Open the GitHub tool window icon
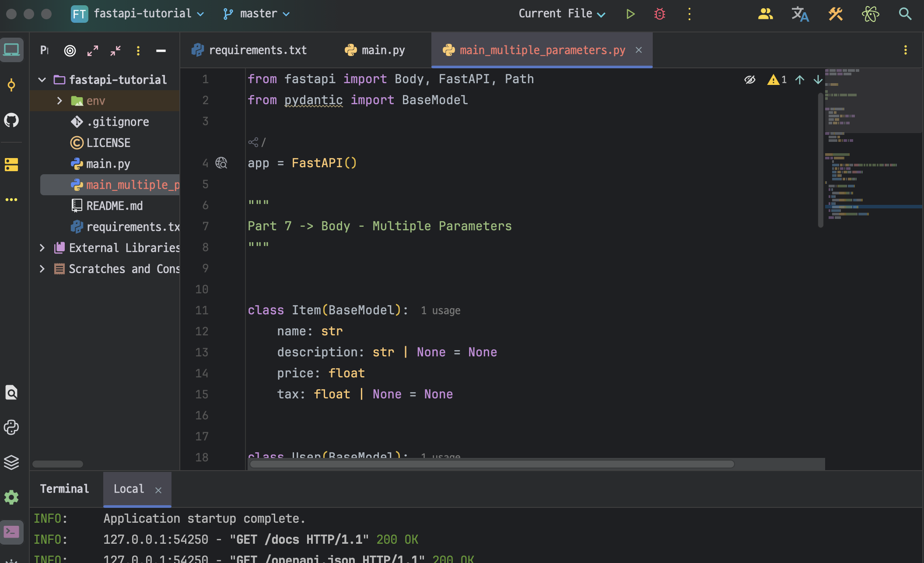Screen dimensions: 924x563 tap(11, 120)
